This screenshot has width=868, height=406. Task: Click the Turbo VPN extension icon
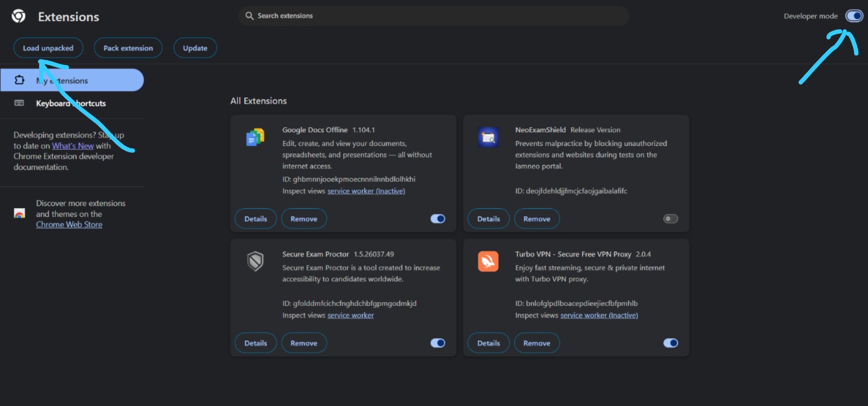(488, 262)
